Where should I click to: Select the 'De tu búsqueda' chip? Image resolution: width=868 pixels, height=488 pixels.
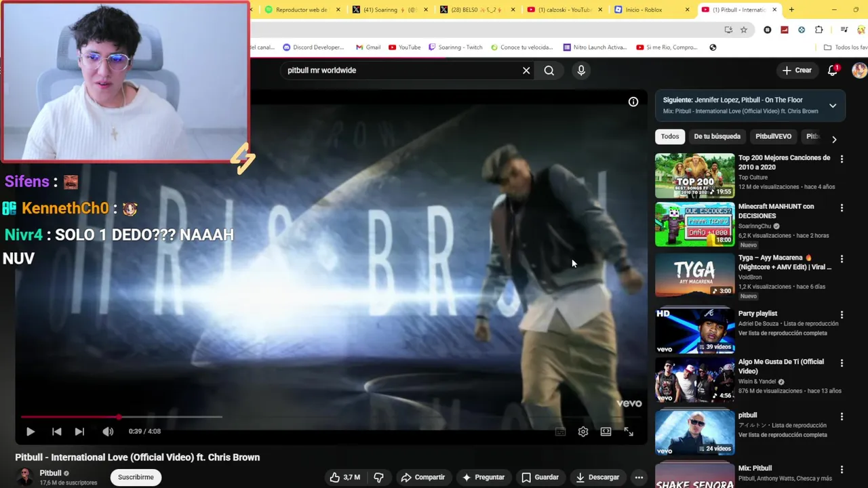(x=717, y=136)
